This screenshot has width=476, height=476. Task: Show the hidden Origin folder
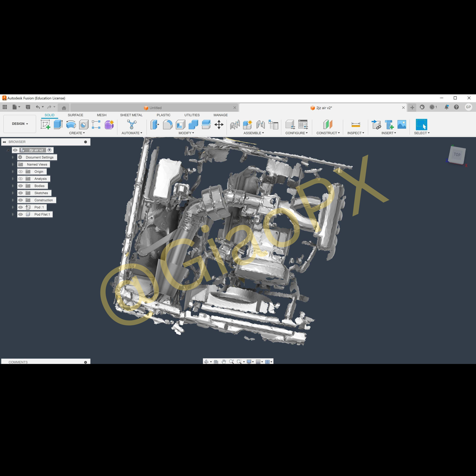[x=21, y=171]
